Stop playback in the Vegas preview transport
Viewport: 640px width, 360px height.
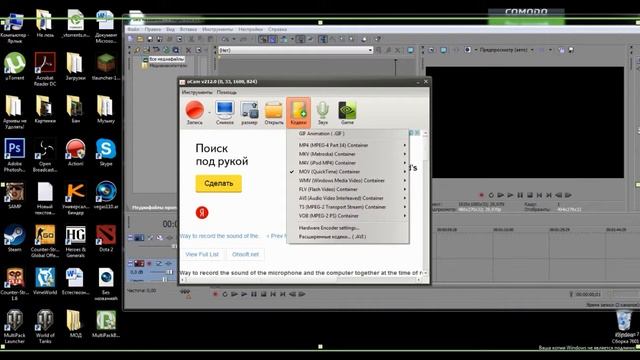(530, 195)
